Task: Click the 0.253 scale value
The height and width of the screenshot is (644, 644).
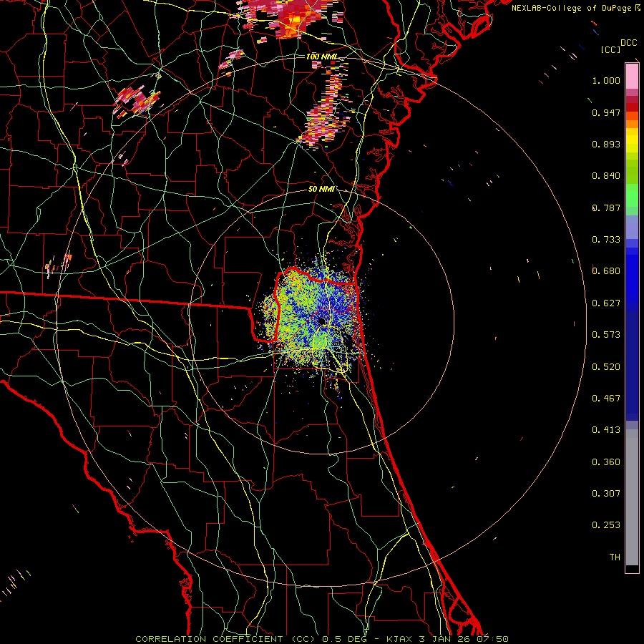Action: [606, 525]
